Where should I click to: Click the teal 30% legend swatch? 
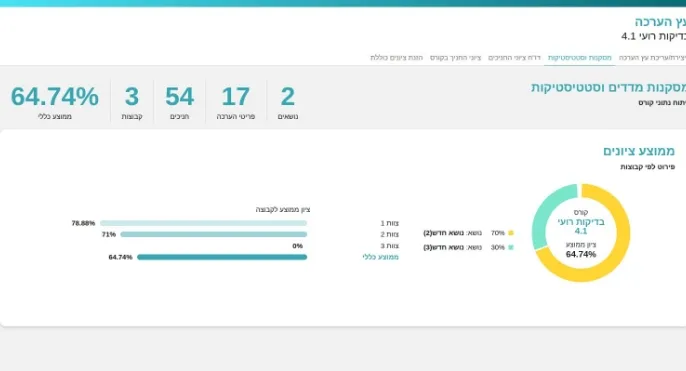[511, 247]
